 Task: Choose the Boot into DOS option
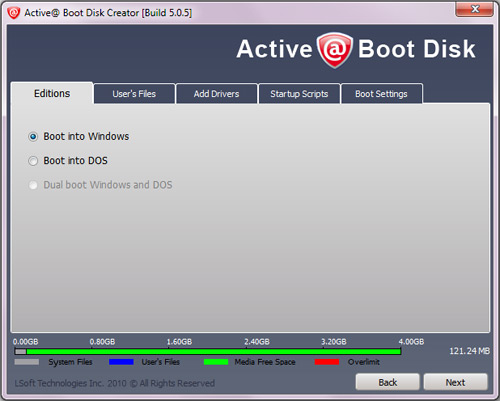[33, 161]
